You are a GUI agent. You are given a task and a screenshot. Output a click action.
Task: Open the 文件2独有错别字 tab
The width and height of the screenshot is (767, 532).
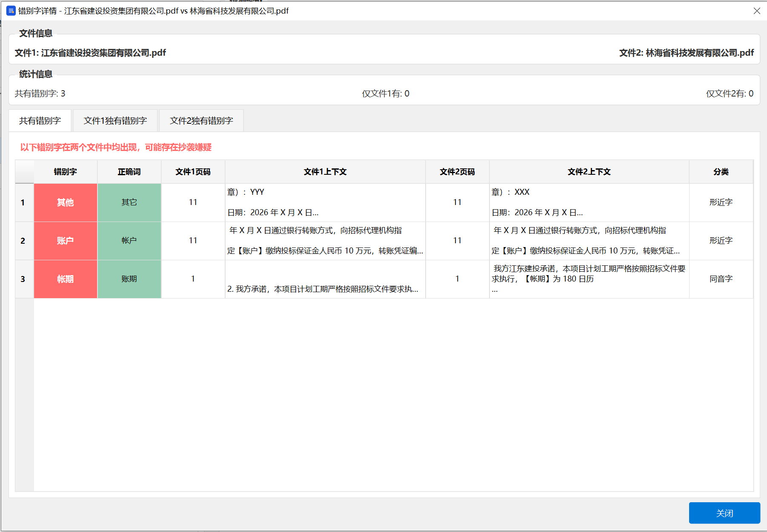pos(201,121)
